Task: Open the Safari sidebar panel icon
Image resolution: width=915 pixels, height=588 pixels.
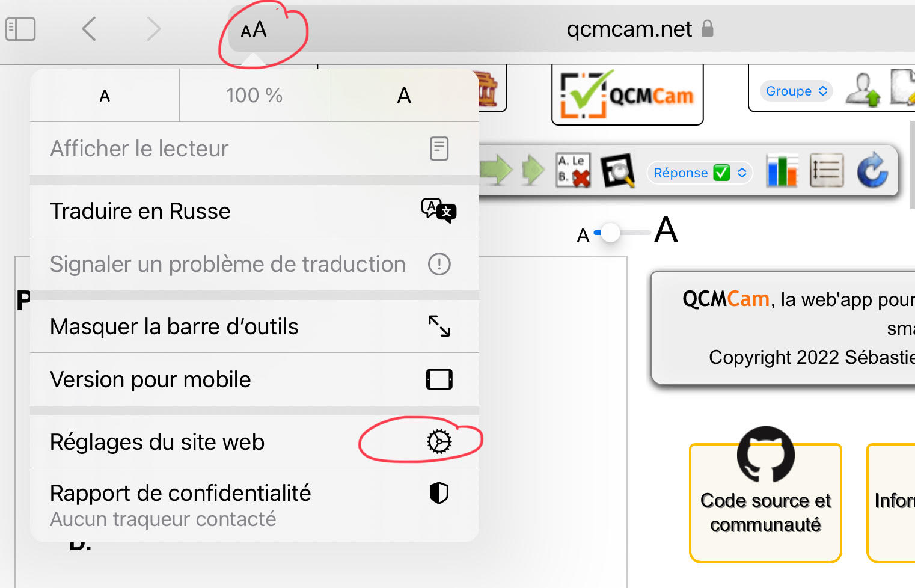Action: click(x=20, y=29)
